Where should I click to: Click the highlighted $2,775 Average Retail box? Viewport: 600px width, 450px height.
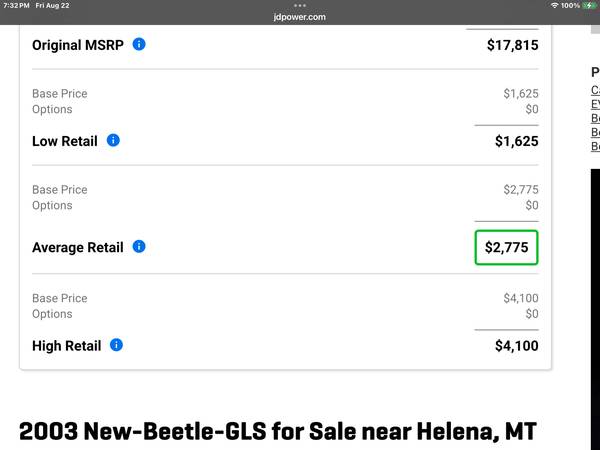[x=506, y=247]
